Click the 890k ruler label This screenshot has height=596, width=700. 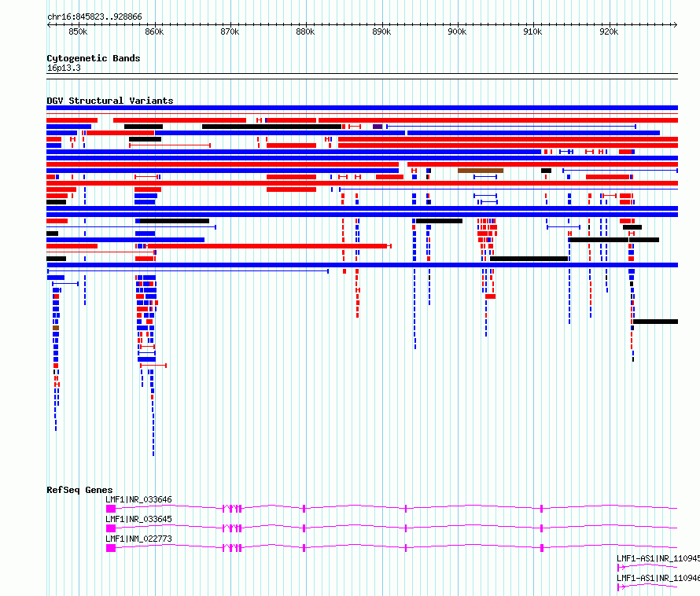click(381, 31)
